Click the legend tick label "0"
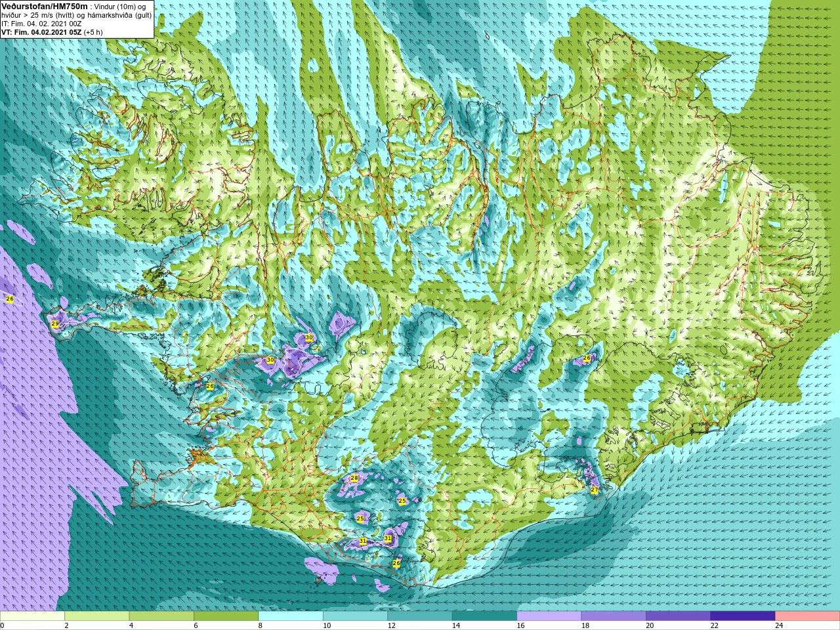The image size is (840, 630). pos(3,625)
